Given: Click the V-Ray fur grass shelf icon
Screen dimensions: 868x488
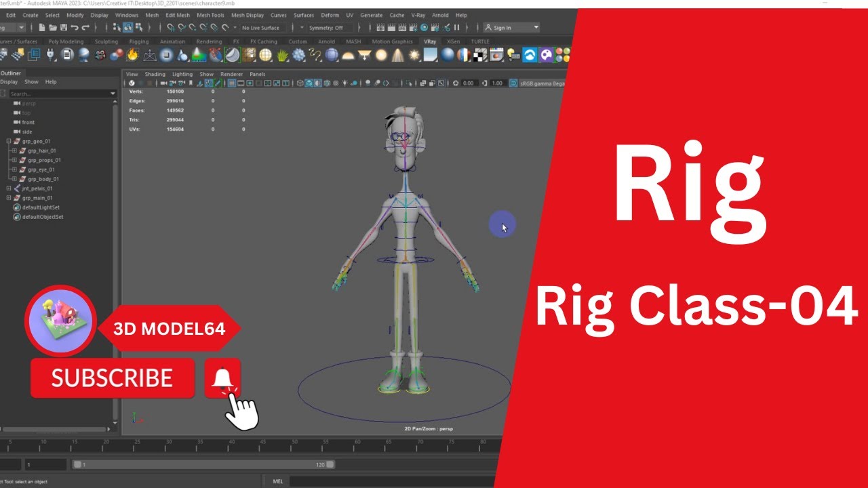Looking at the screenshot, I should [x=282, y=56].
